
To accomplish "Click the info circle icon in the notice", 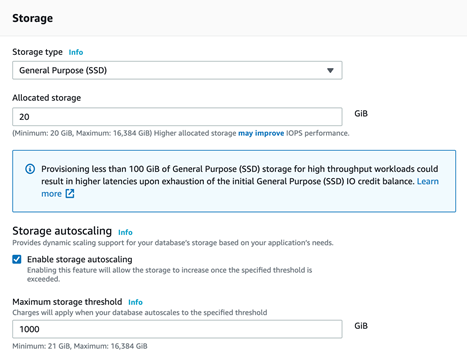I will pos(30,169).
